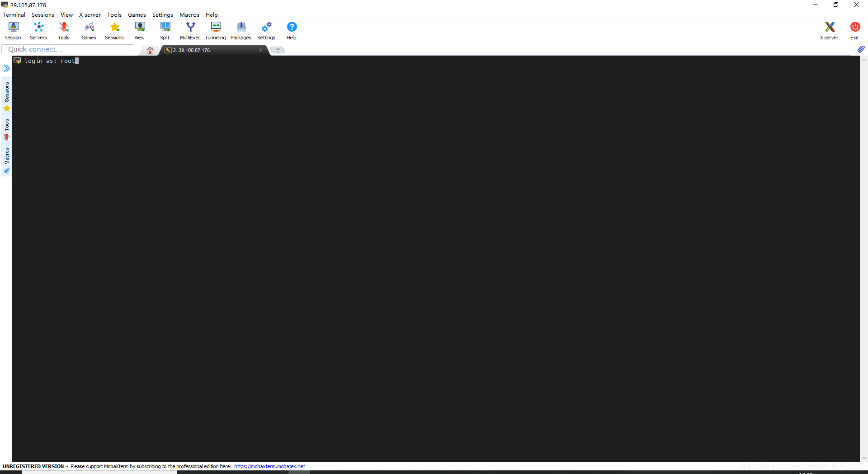The height and width of the screenshot is (474, 868).
Task: Go to the Home tab icon
Action: click(150, 50)
